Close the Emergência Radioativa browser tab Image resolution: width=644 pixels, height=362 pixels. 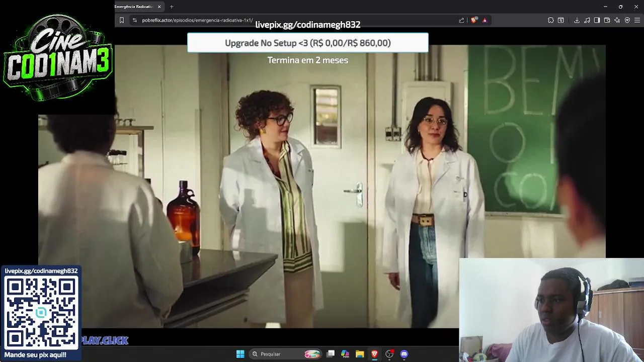pos(159,7)
